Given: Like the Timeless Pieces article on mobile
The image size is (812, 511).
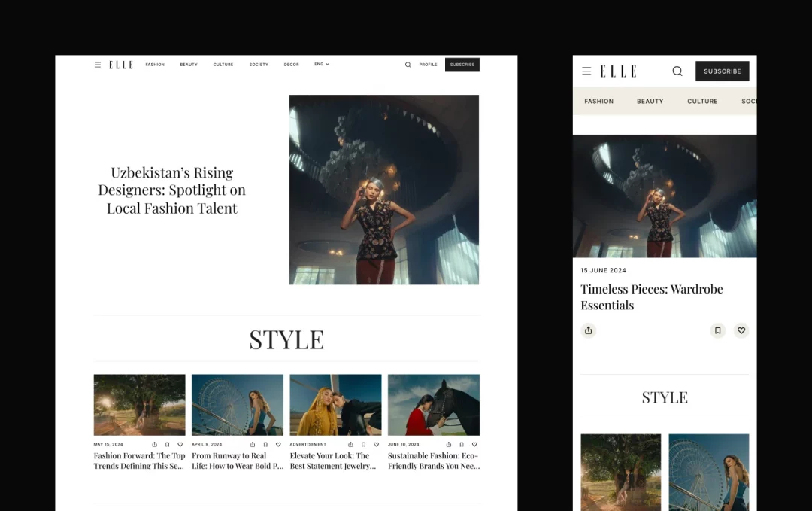Looking at the screenshot, I should pyautogui.click(x=741, y=330).
